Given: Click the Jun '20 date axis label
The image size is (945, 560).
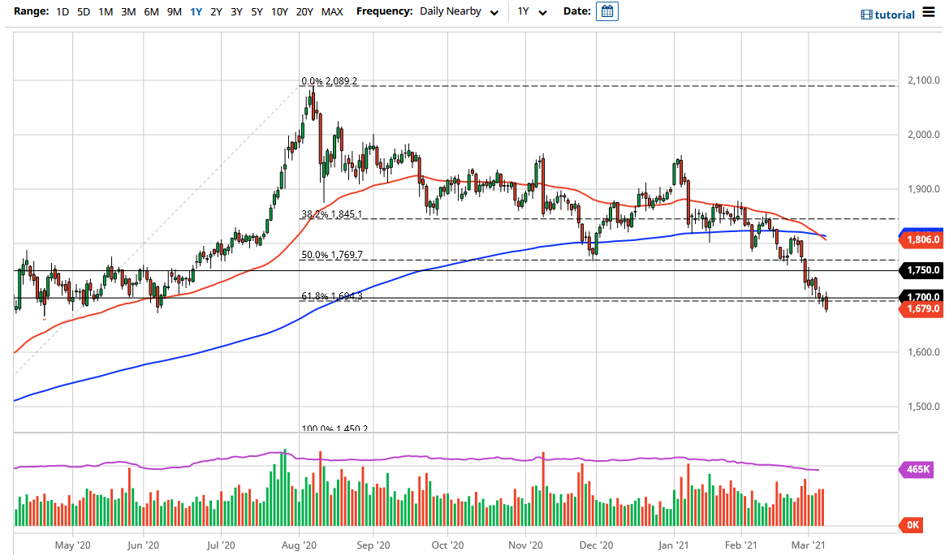Looking at the screenshot, I should point(144,545).
